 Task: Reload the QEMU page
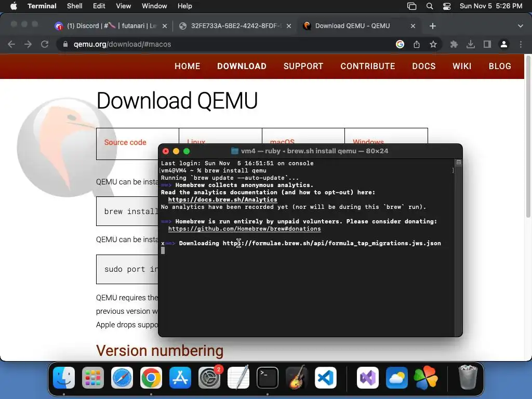point(45,45)
